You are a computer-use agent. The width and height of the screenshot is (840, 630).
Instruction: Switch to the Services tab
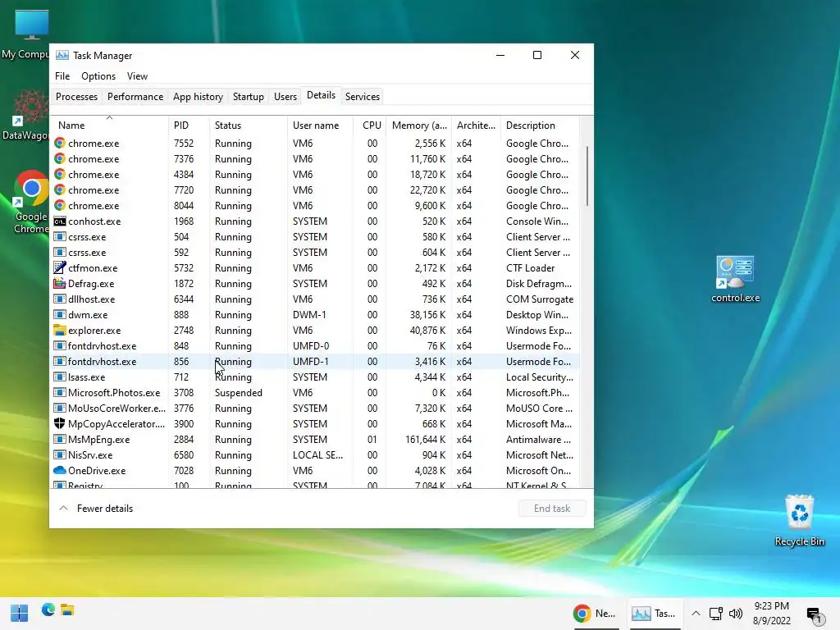click(x=362, y=97)
